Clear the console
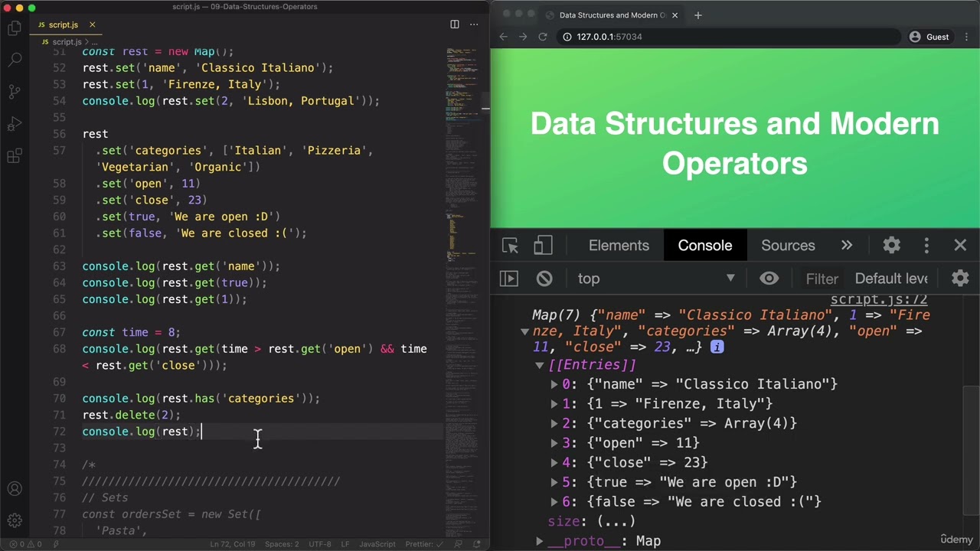The width and height of the screenshot is (980, 551). tap(544, 279)
